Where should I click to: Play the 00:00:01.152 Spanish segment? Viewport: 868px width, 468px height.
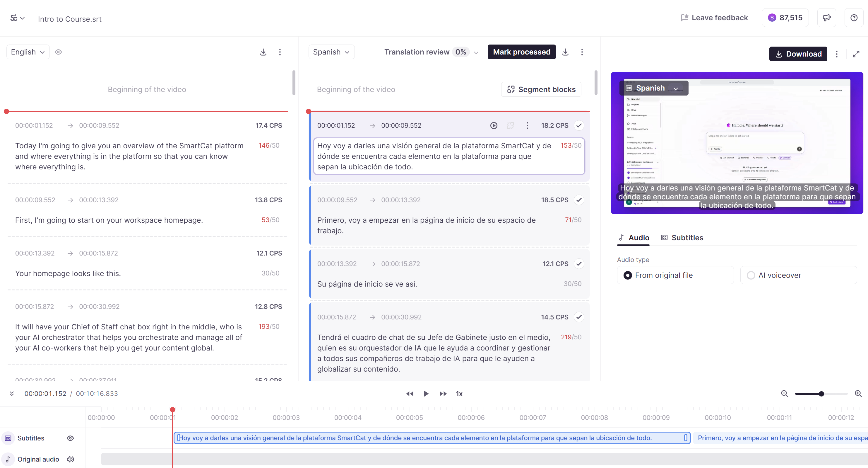(x=494, y=125)
